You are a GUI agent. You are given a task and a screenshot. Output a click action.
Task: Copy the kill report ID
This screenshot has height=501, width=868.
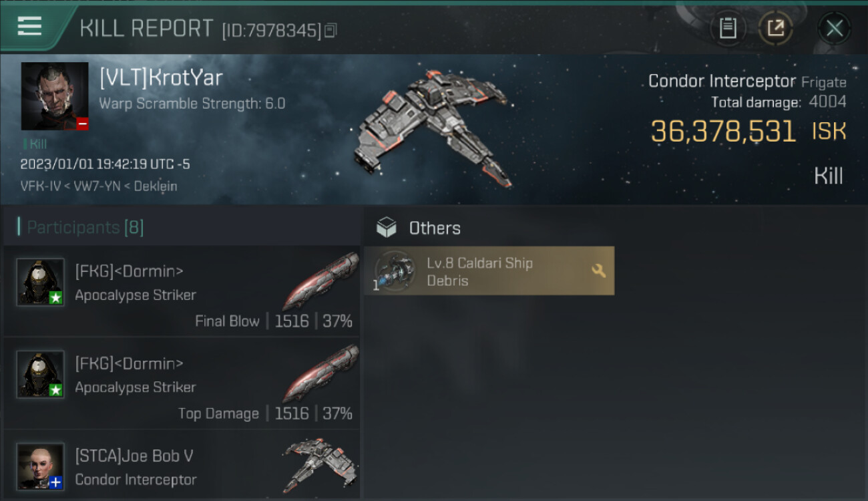coord(331,30)
